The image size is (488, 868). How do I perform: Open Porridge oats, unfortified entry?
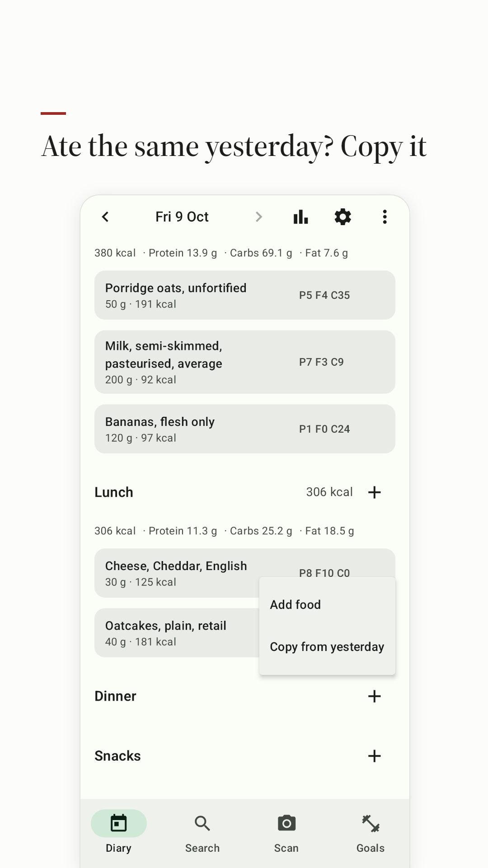[245, 295]
